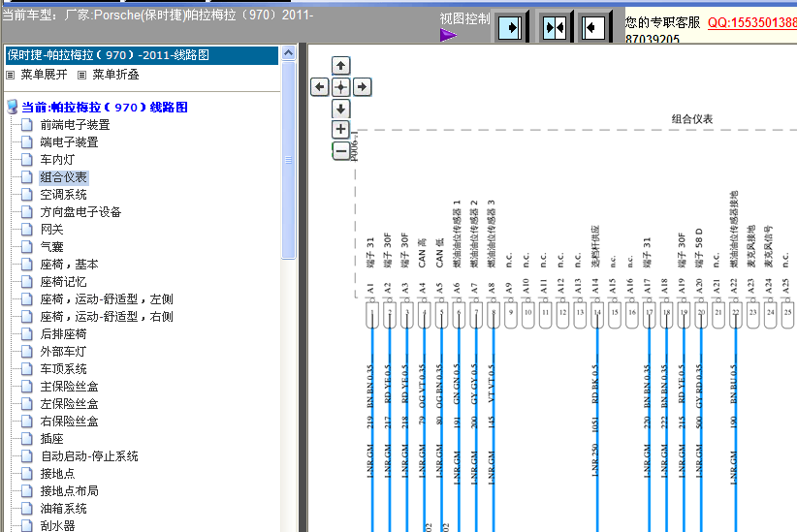Pan the wiring diagram right
797x532 pixels.
[x=362, y=87]
